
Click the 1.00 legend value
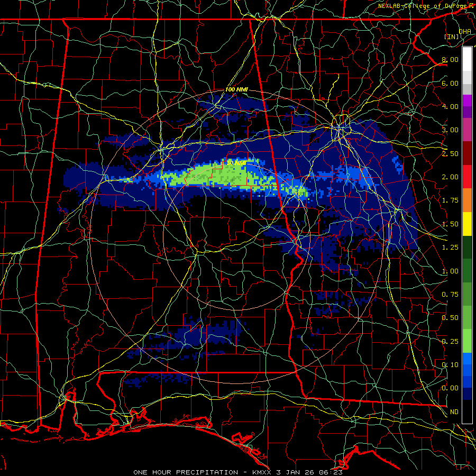point(450,271)
